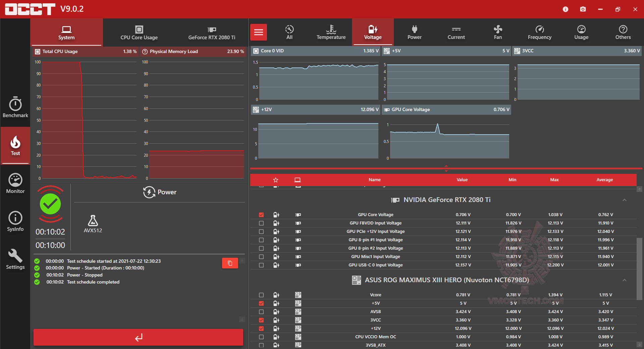The image size is (644, 349).
Task: Open the Monitor section in sidebar
Action: 15,183
